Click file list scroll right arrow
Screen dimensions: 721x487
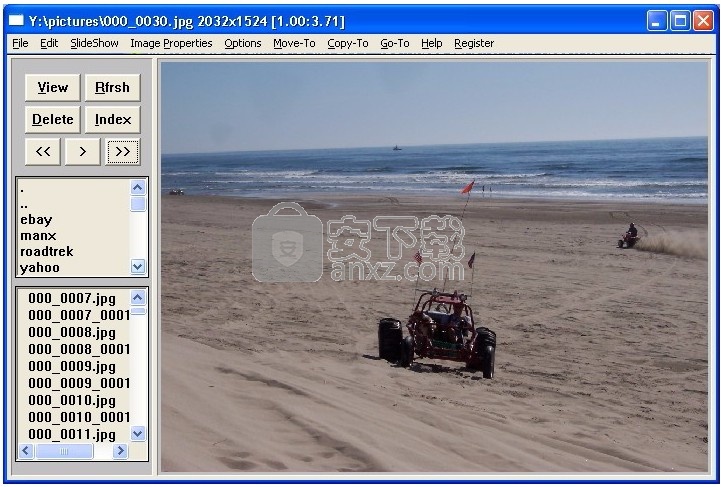pyautogui.click(x=120, y=451)
